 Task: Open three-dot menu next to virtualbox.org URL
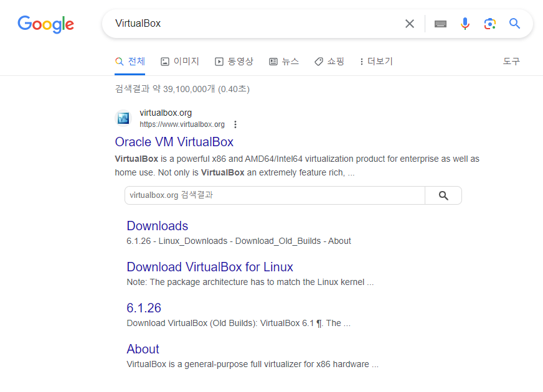[235, 124]
